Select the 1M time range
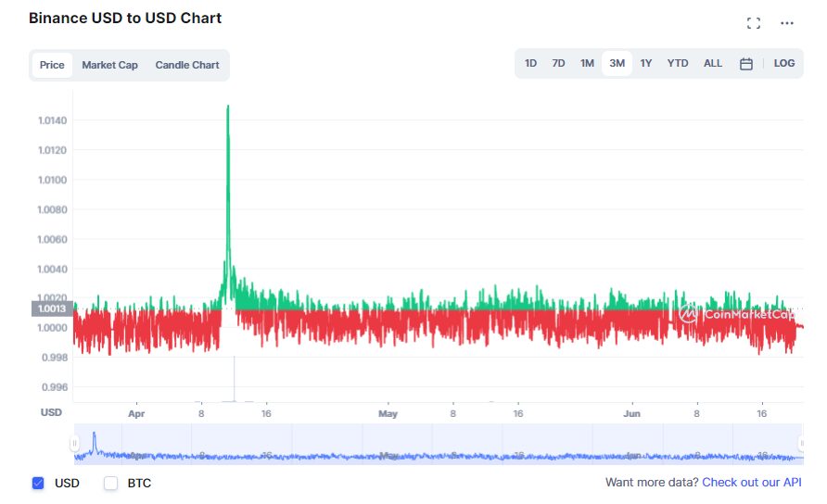Screen dimensions: 827x504 (x=587, y=63)
